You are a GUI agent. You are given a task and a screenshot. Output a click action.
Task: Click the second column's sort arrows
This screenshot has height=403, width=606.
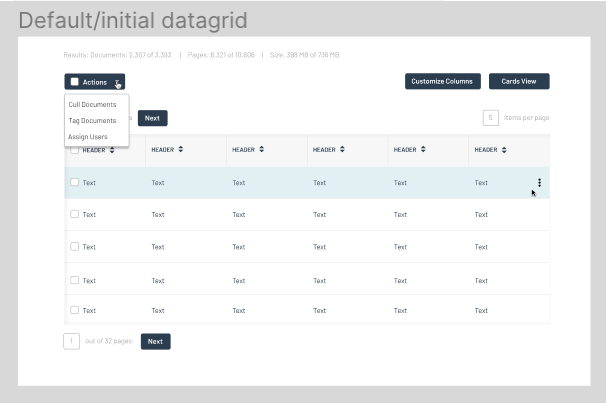click(180, 150)
